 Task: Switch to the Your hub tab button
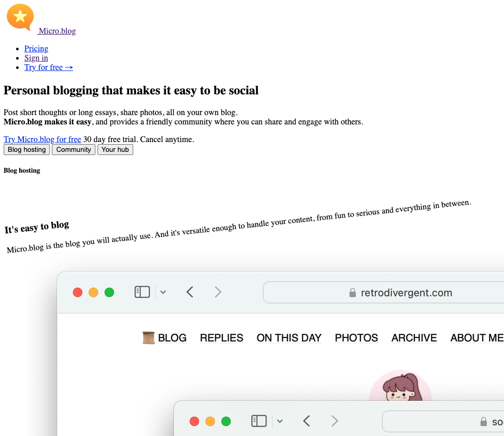click(x=115, y=149)
